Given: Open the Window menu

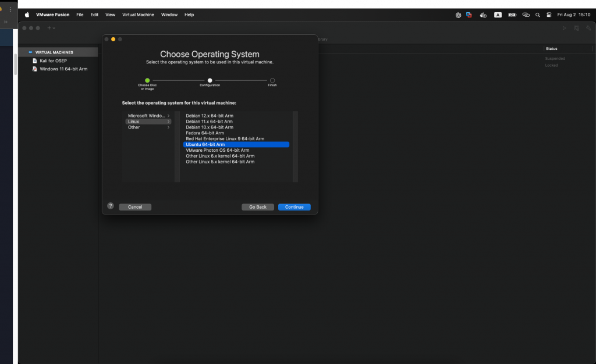Looking at the screenshot, I should tap(169, 15).
